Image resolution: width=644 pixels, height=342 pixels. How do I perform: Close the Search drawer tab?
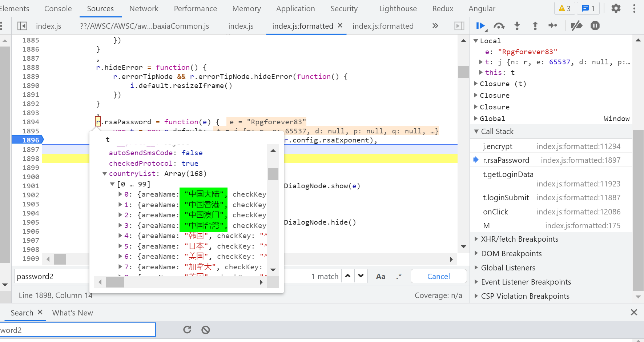click(x=40, y=312)
